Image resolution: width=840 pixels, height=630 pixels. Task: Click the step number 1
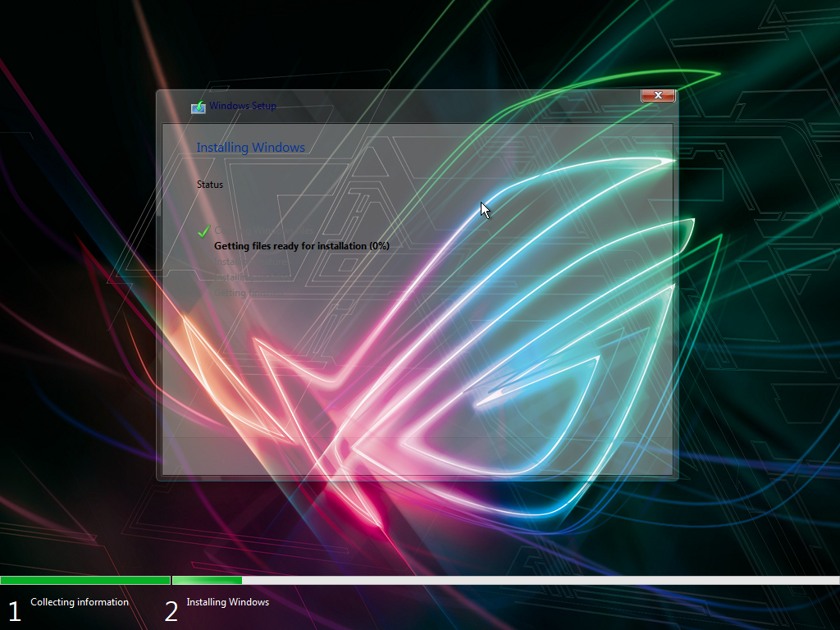[x=15, y=611]
